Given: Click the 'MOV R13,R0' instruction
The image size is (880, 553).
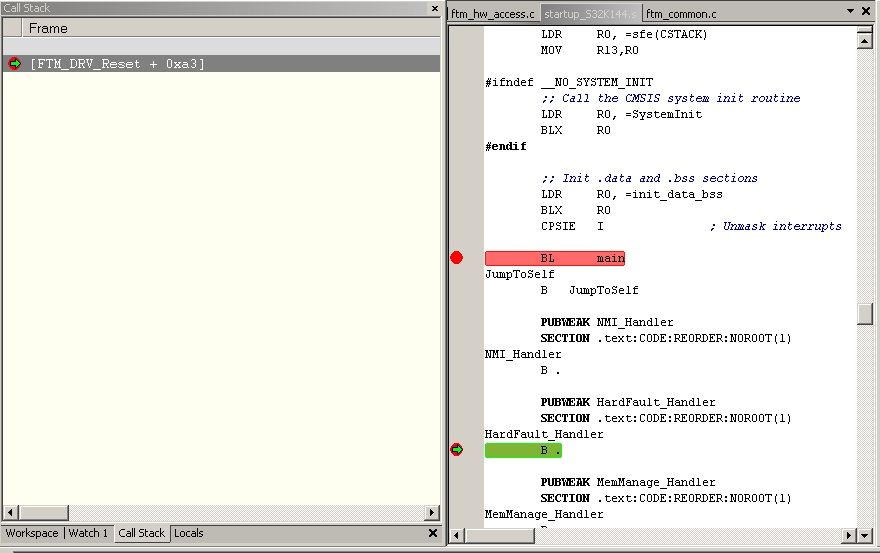Looking at the screenshot, I should click(589, 50).
